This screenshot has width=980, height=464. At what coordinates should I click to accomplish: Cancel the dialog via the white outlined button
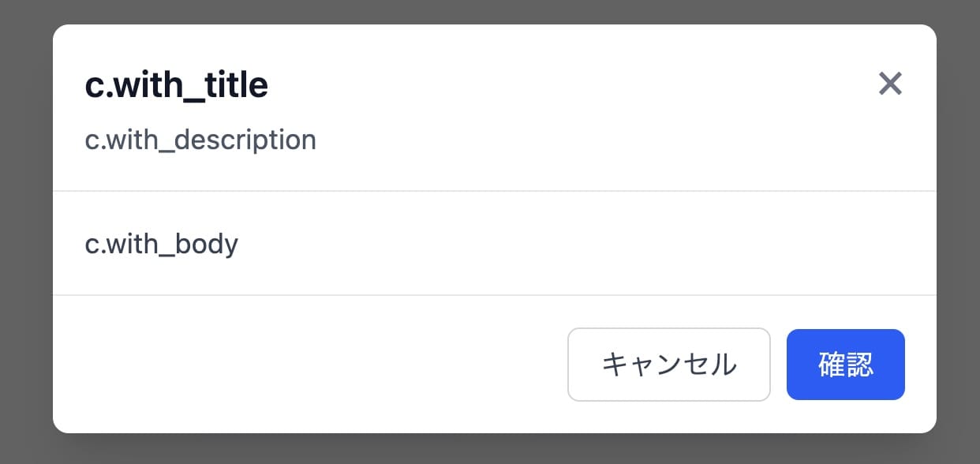point(668,365)
